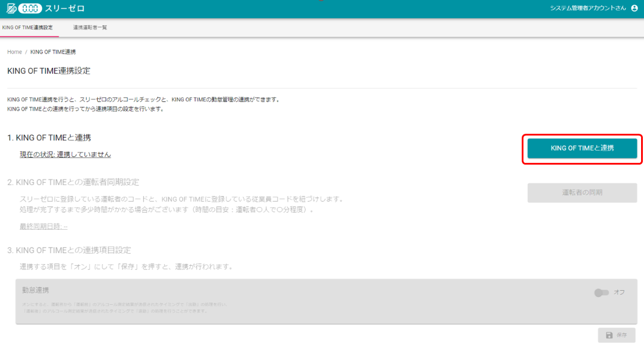
Task: Click システム管理者アカウントさん label
Action: point(588,8)
